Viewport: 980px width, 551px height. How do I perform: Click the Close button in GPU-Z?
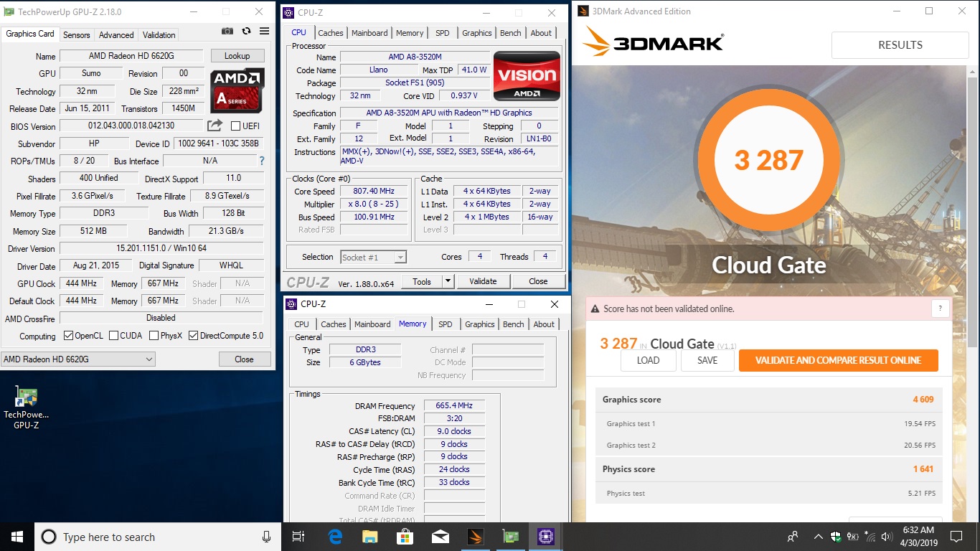[244, 359]
